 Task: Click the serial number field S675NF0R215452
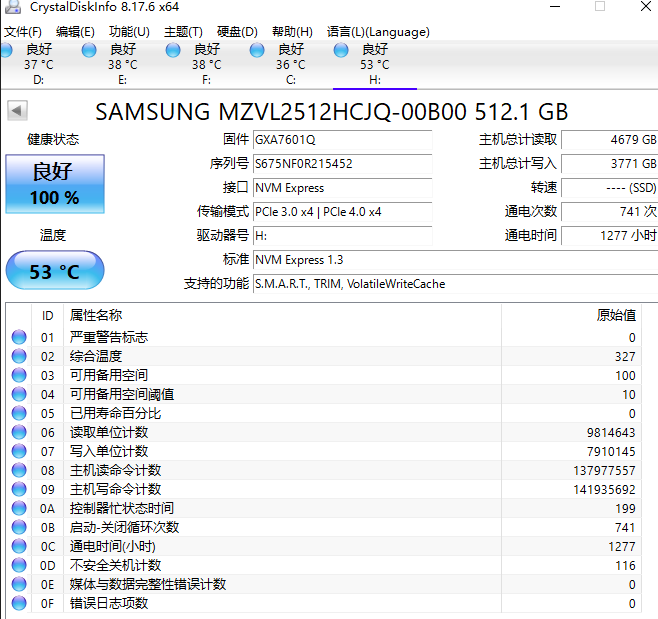[342, 163]
